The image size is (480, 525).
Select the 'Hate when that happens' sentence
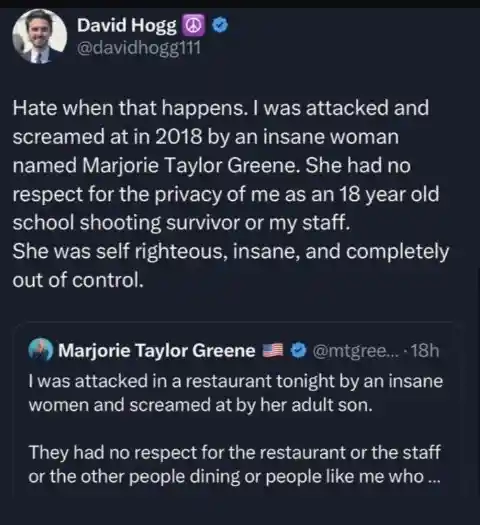(130, 108)
